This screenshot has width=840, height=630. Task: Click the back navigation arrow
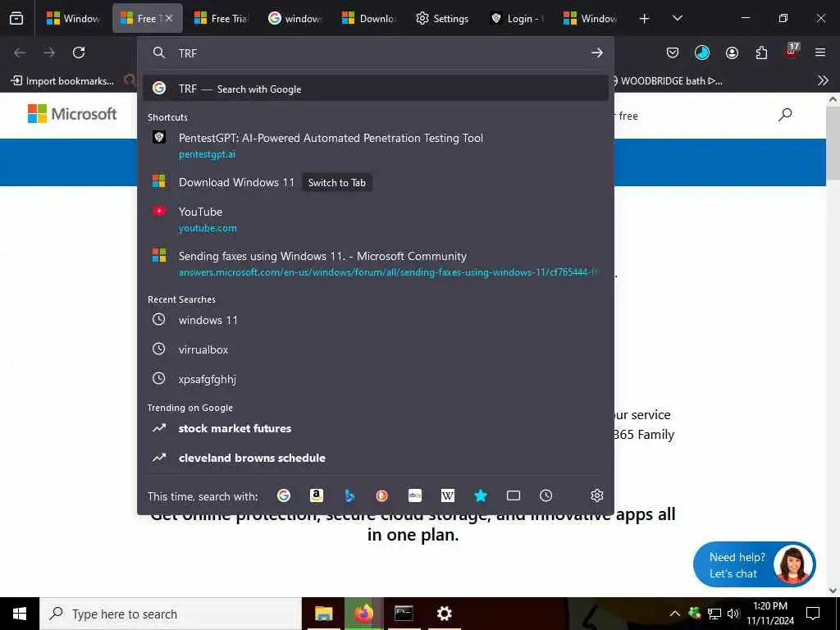(20, 52)
